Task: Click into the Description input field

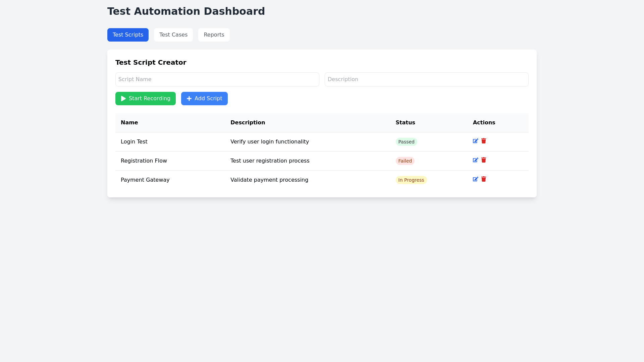Action: coord(426,79)
